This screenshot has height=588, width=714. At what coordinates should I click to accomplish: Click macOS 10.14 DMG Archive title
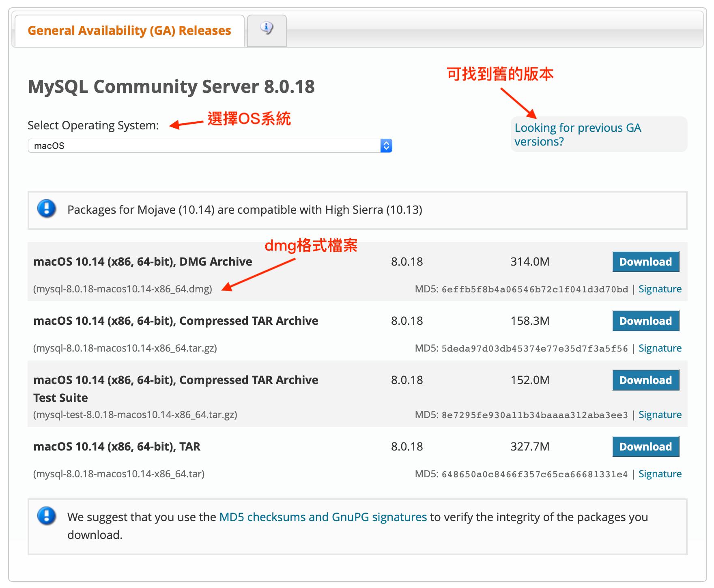(x=143, y=262)
